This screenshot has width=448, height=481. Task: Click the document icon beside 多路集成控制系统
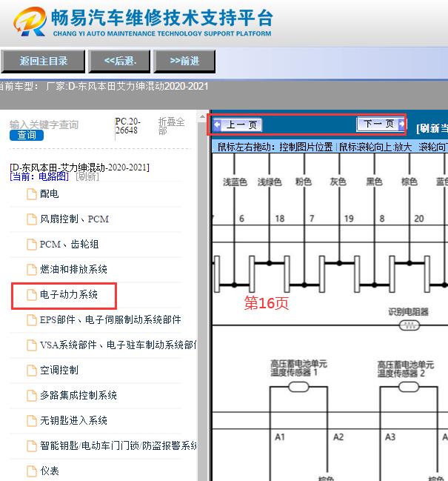32,396
